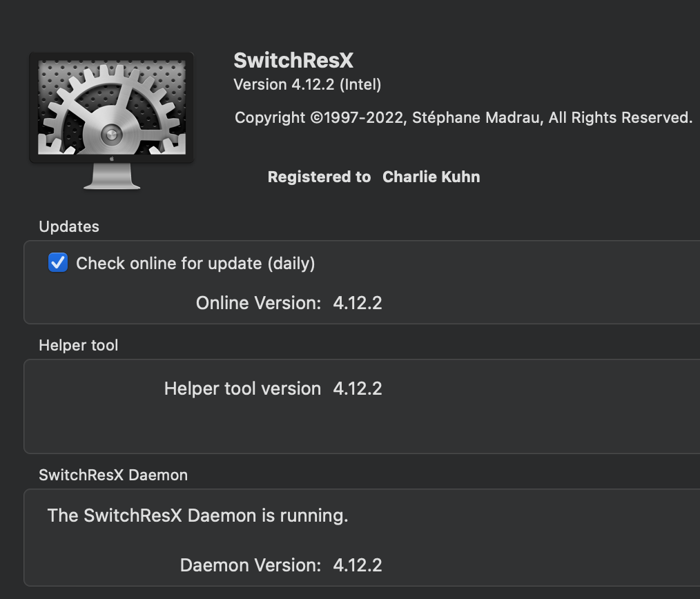Image resolution: width=700 pixels, height=599 pixels.
Task: Click the Version 4.12.2 (Intel) text
Action: pos(307,84)
